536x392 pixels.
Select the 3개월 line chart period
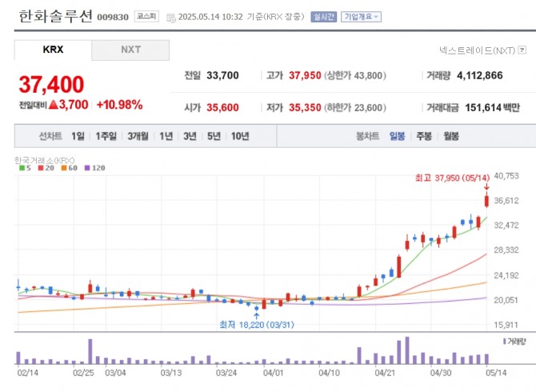pos(138,136)
